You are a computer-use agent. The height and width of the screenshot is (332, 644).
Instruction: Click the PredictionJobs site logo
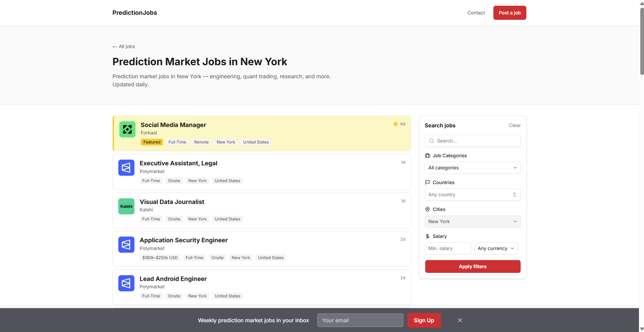coord(135,13)
